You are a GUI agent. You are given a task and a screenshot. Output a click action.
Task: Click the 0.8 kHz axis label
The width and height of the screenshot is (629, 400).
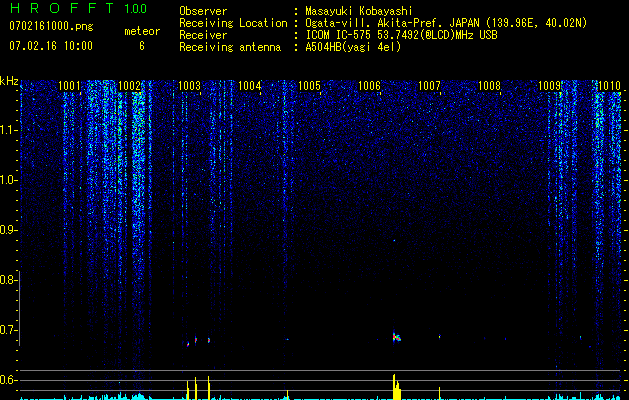click(x=8, y=280)
